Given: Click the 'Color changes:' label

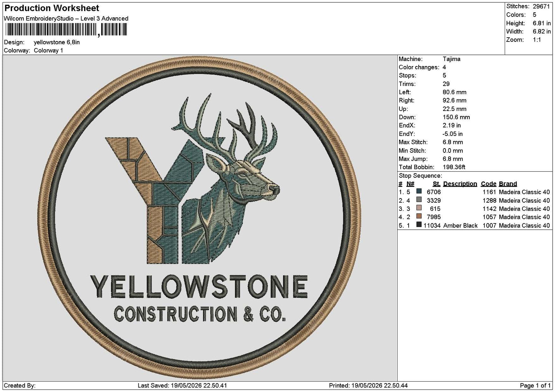Looking at the screenshot, I should [x=419, y=68].
